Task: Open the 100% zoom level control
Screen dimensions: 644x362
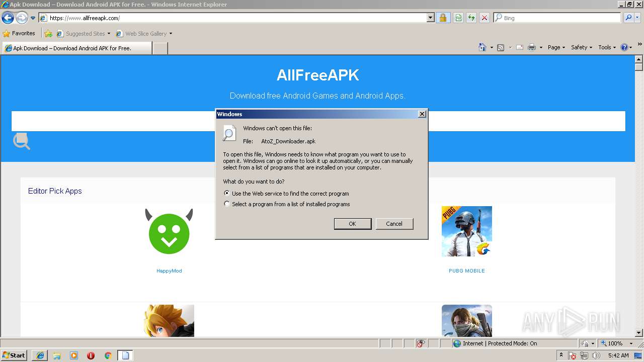Action: tap(616, 343)
